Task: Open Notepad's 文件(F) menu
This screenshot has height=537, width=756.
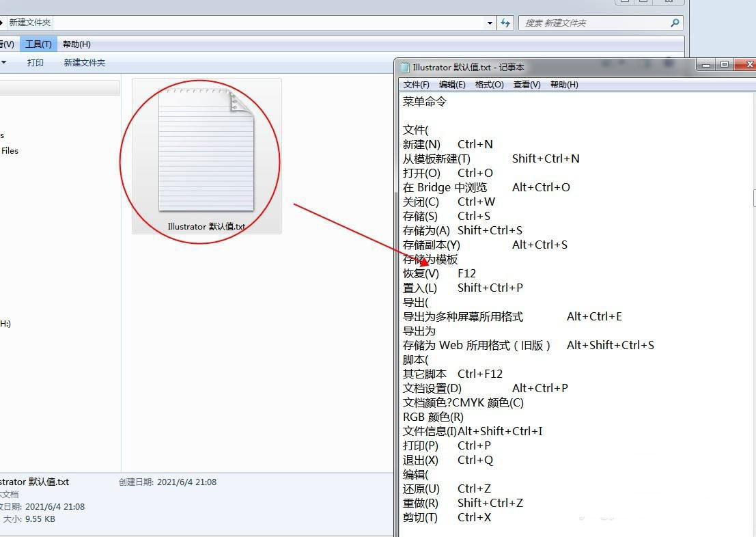Action: click(416, 85)
